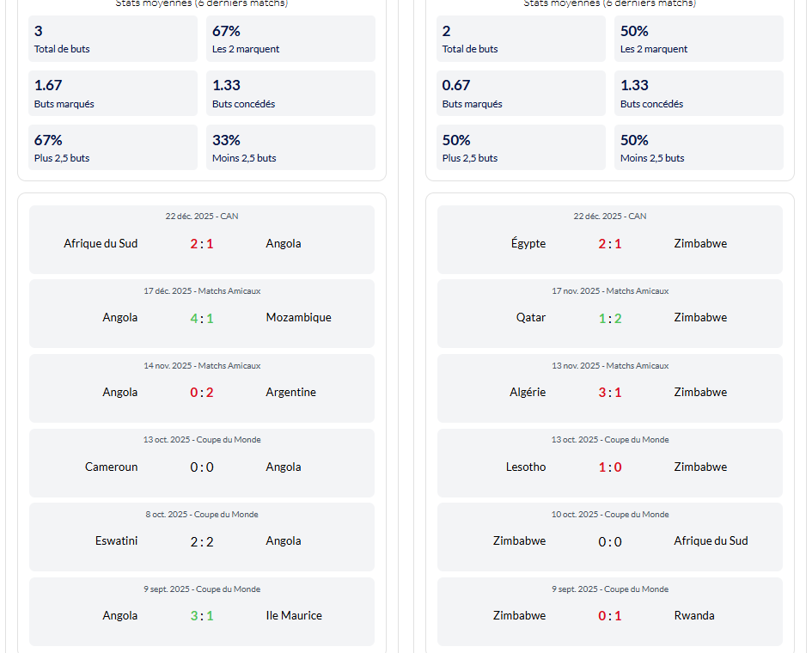Image resolution: width=812 pixels, height=653 pixels.
Task: Select the 3 Total de buts card
Action: (113, 38)
